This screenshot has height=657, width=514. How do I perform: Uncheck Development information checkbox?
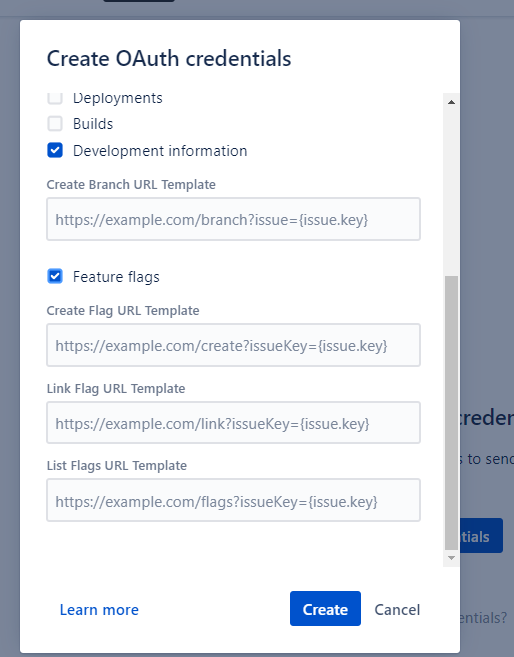point(55,150)
